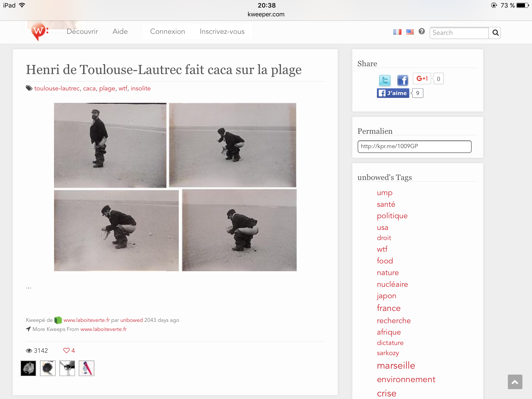Open the droit tag
Image resolution: width=532 pixels, height=399 pixels.
[x=384, y=238]
